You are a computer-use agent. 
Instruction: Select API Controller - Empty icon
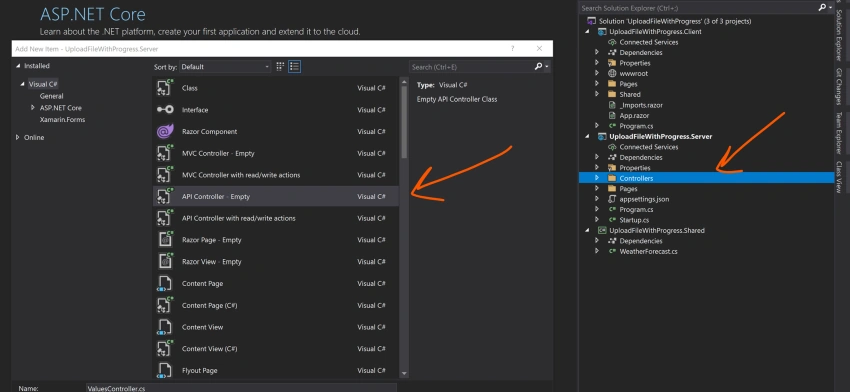pyautogui.click(x=165, y=196)
